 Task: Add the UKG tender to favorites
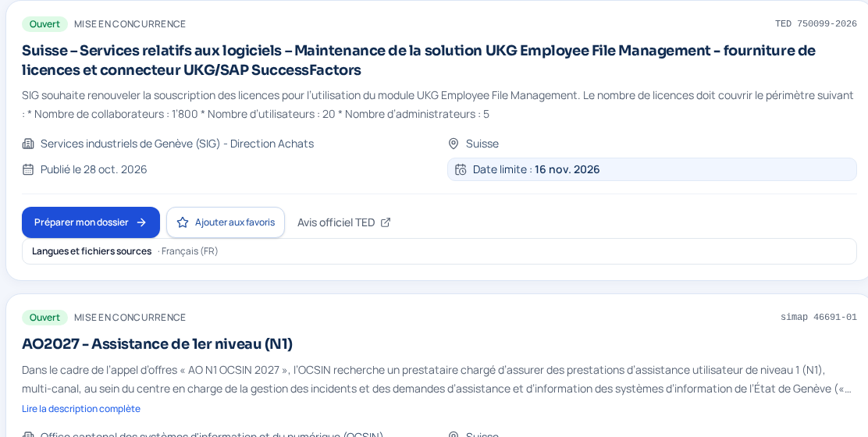pyautogui.click(x=226, y=222)
